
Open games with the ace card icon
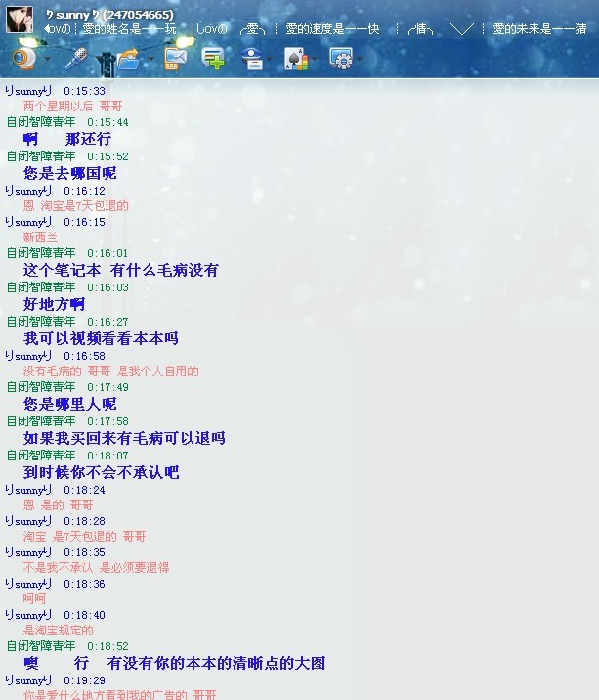click(x=295, y=60)
